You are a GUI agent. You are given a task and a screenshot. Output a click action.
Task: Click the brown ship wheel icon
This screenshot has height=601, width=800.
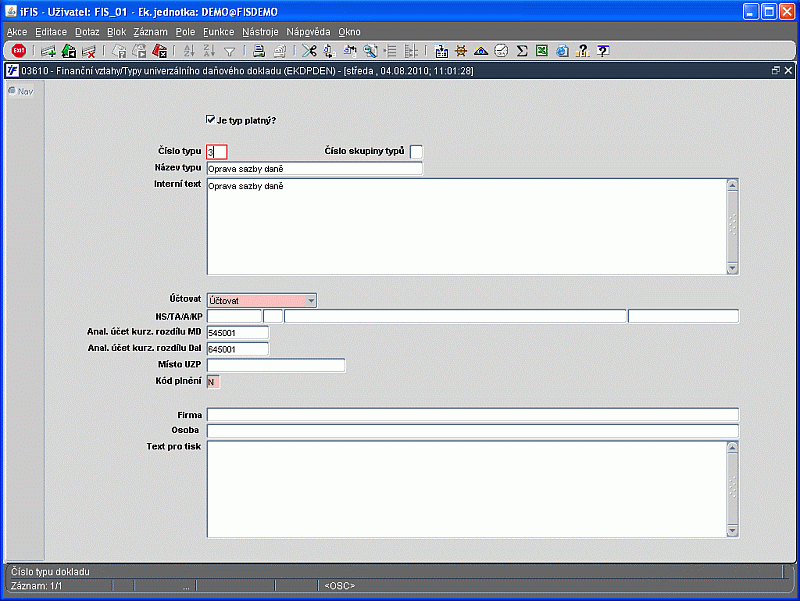point(461,51)
